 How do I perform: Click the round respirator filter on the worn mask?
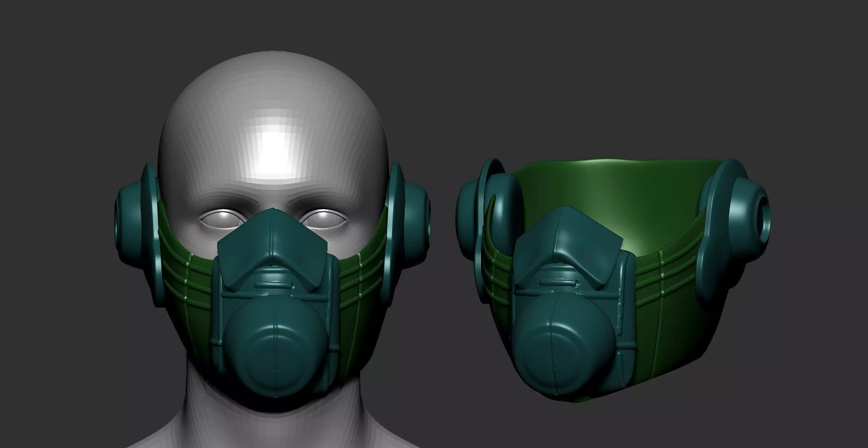pos(277,345)
